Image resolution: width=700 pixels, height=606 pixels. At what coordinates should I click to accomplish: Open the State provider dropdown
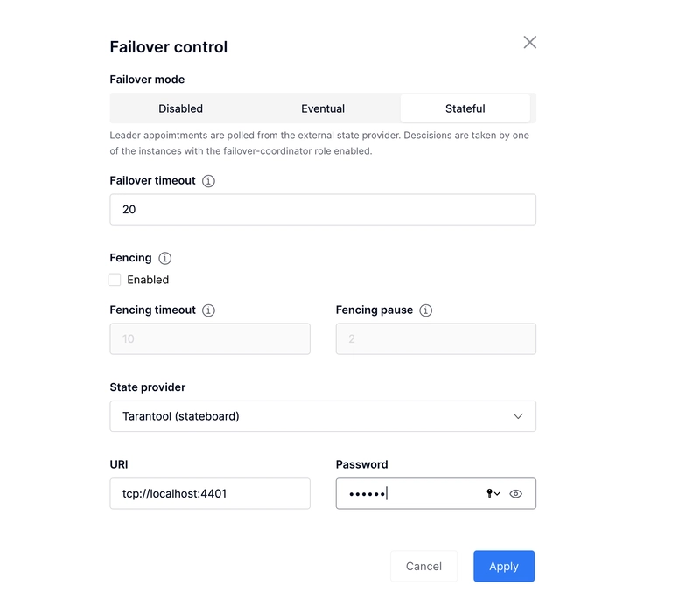pos(322,416)
